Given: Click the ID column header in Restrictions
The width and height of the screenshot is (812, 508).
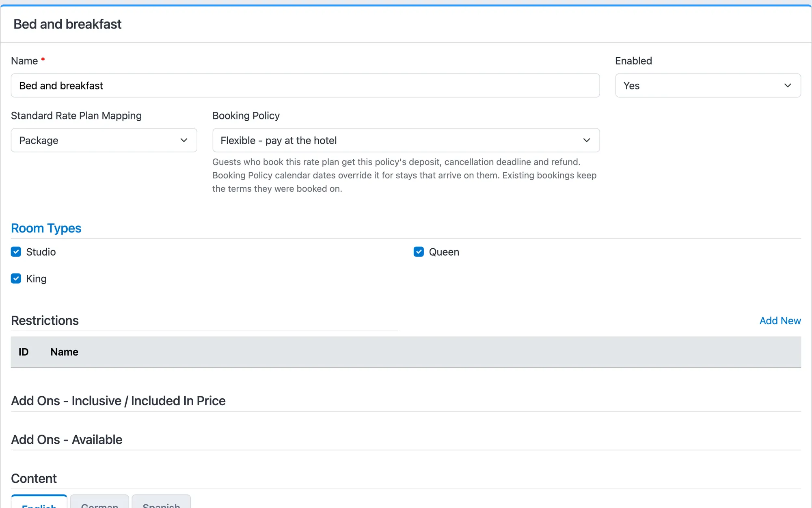Looking at the screenshot, I should tap(24, 352).
